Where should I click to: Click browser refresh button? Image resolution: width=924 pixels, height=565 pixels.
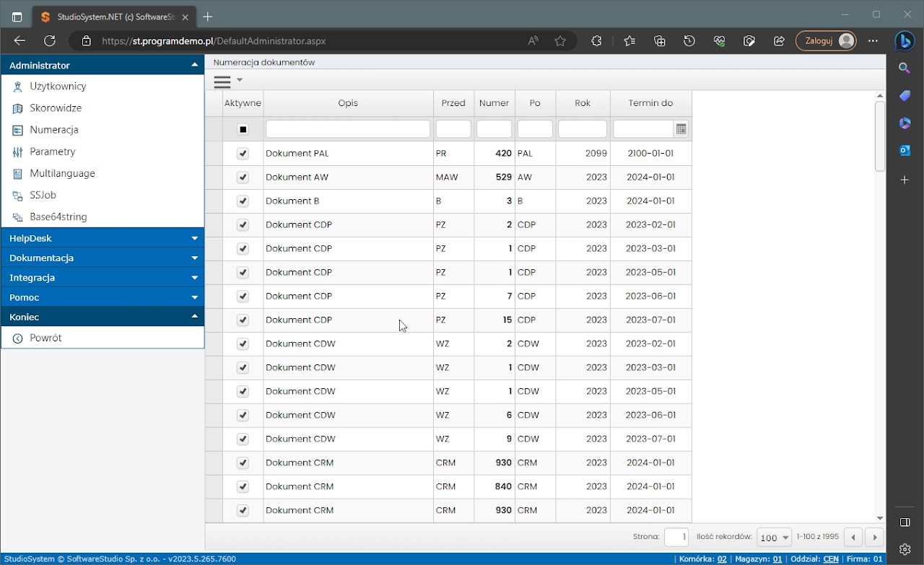pos(50,41)
